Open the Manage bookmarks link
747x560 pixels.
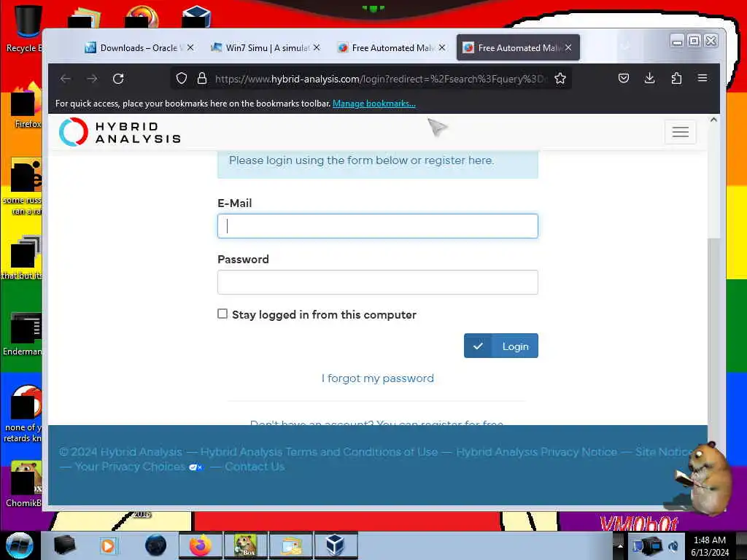[x=374, y=104]
